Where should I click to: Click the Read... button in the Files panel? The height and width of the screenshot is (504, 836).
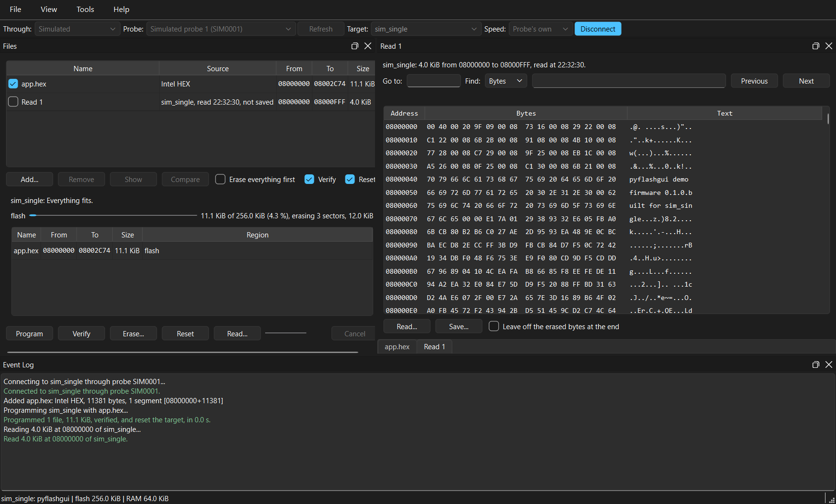[x=237, y=334]
